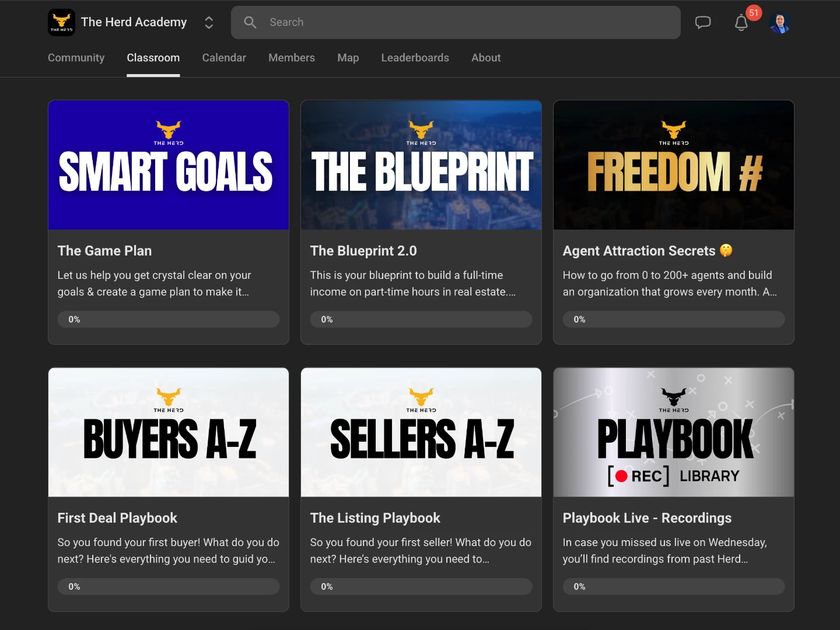This screenshot has width=840, height=630.
Task: Select the Classroom tab
Action: pyautogui.click(x=153, y=58)
